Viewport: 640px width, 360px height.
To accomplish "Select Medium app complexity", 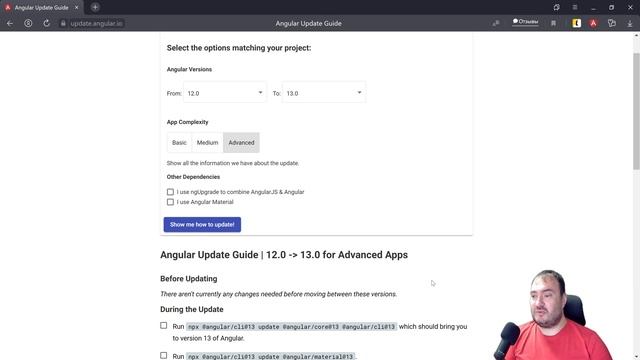I will pyautogui.click(x=207, y=142).
